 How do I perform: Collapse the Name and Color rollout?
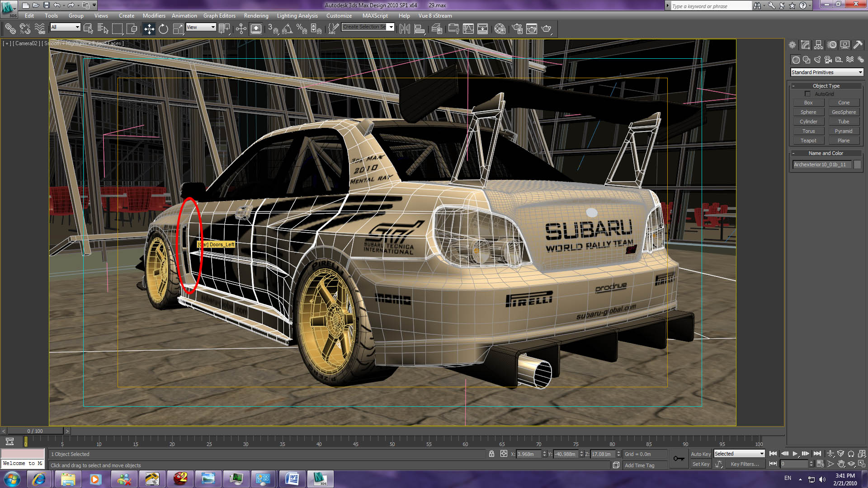(x=826, y=153)
